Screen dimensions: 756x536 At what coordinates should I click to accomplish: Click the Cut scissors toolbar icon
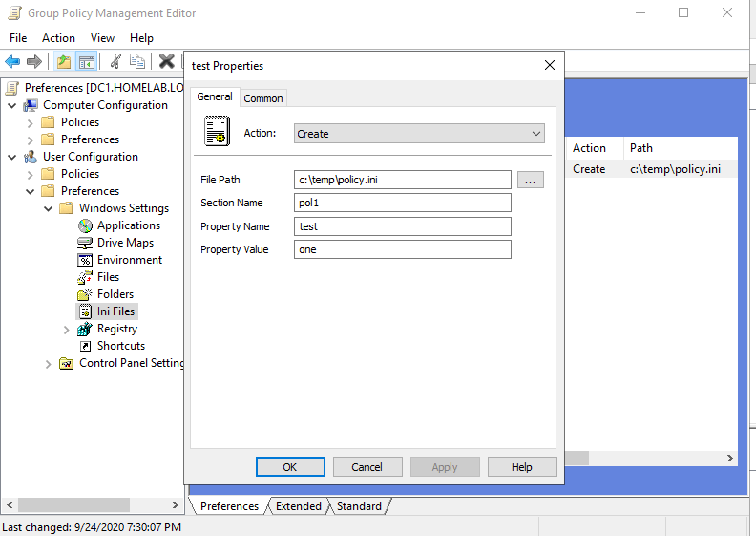click(115, 61)
